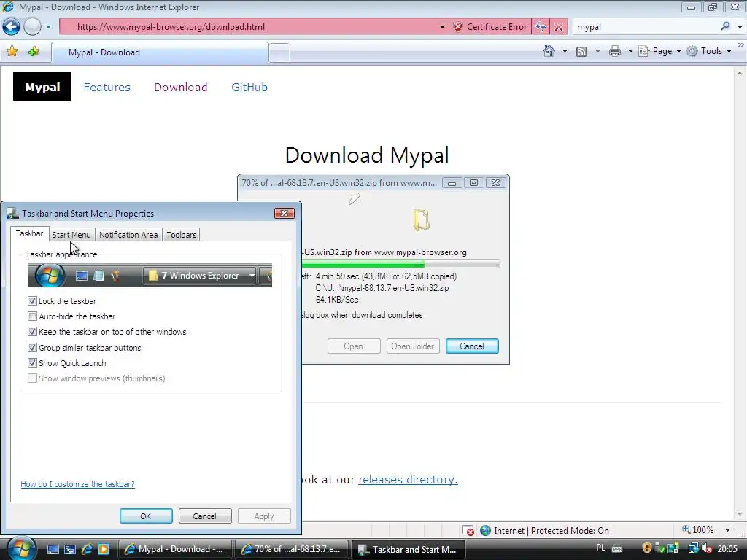The image size is (747, 560).
Task: Click the search magnifier icon
Action: coord(725,27)
